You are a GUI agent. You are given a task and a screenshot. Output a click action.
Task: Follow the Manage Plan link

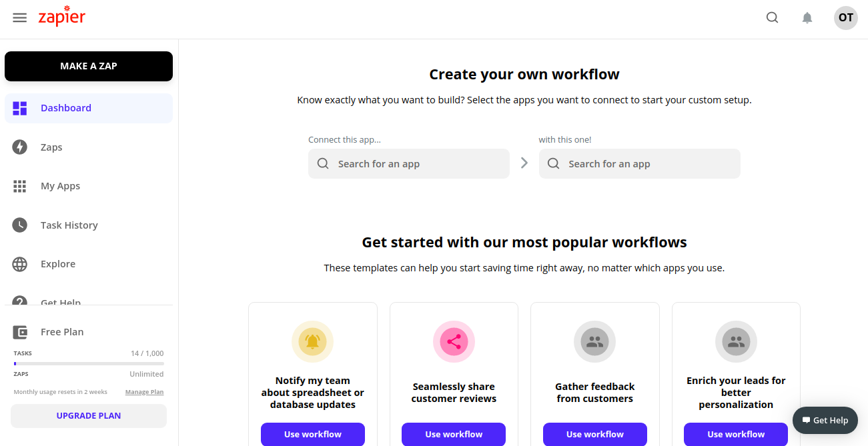pos(144,392)
